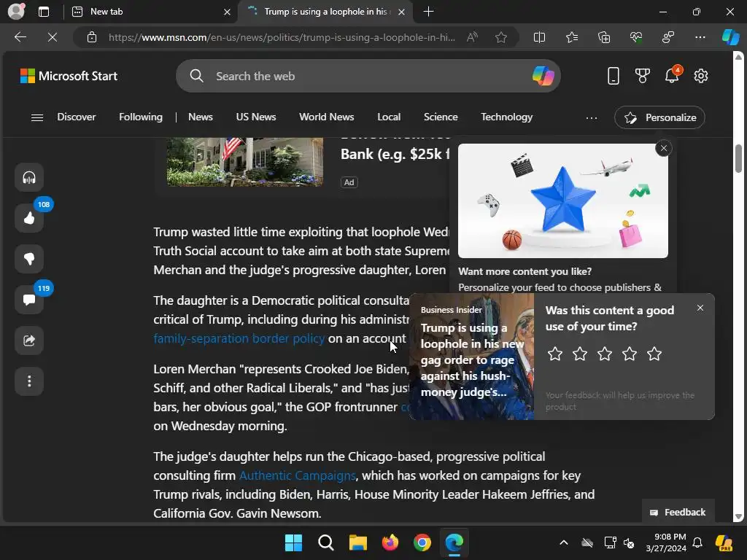Open the article comments

pyautogui.click(x=29, y=300)
